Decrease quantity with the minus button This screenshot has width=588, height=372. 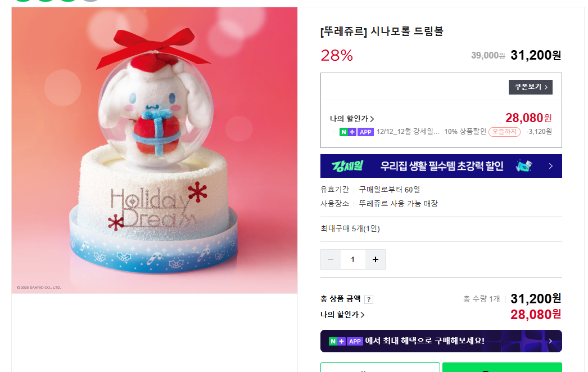tap(331, 259)
